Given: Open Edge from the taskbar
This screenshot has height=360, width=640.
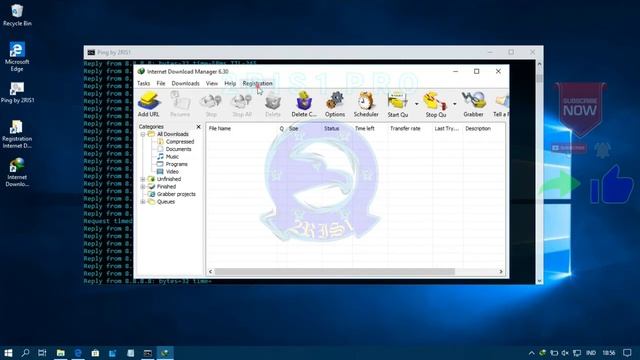Looking at the screenshot, I should [78, 353].
